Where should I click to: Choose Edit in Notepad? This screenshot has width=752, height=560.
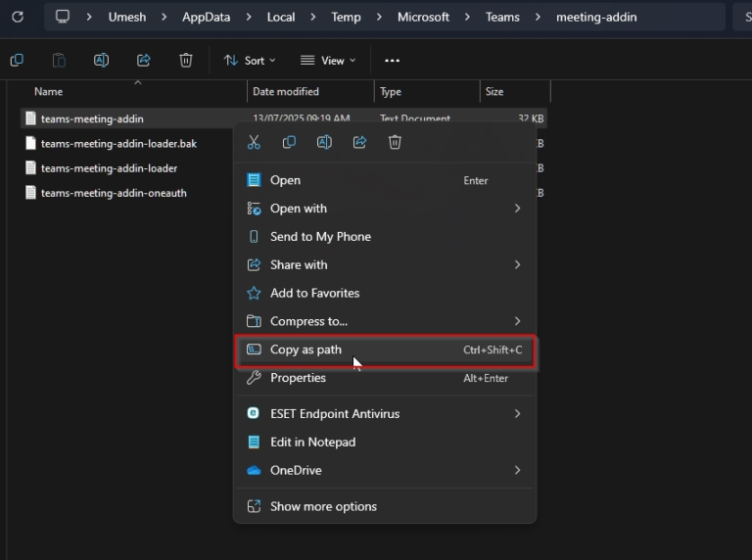(385, 443)
